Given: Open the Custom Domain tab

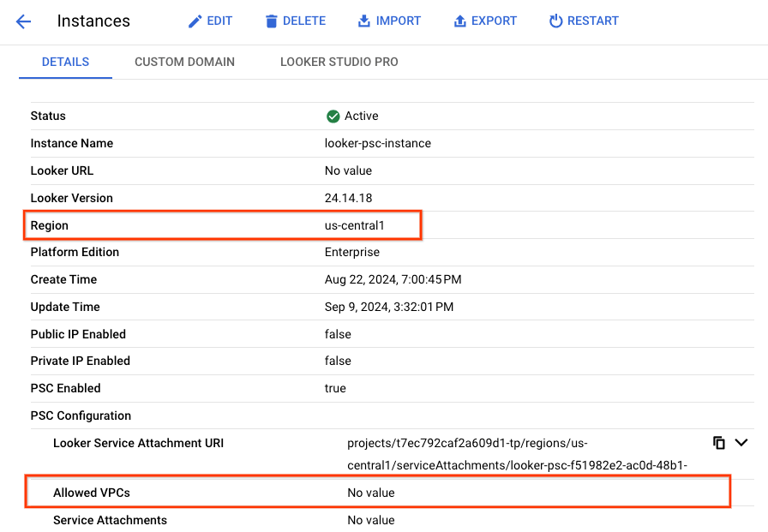Looking at the screenshot, I should 184,62.
